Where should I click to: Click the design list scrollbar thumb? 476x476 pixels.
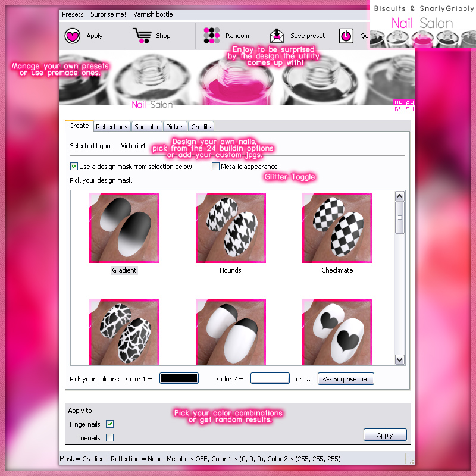399,217
